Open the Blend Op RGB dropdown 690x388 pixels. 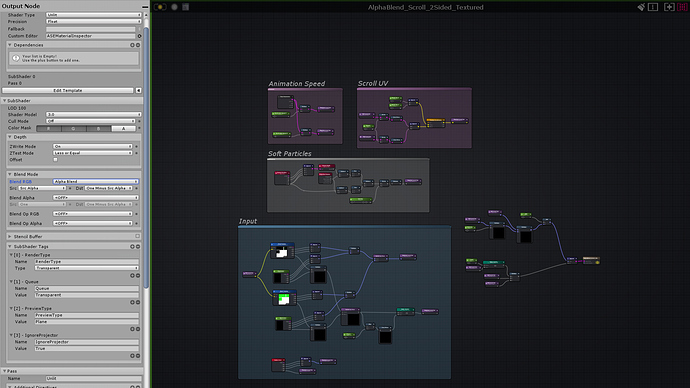pos(93,214)
